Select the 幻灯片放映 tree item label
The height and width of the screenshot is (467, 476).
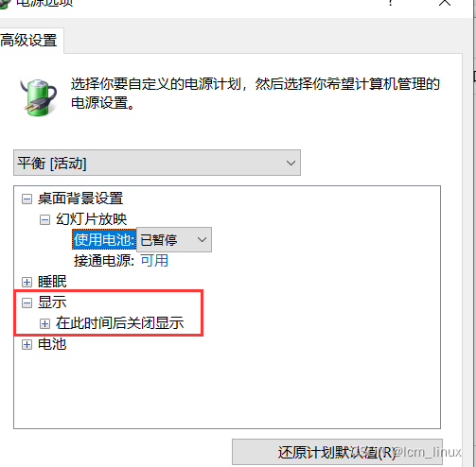92,219
